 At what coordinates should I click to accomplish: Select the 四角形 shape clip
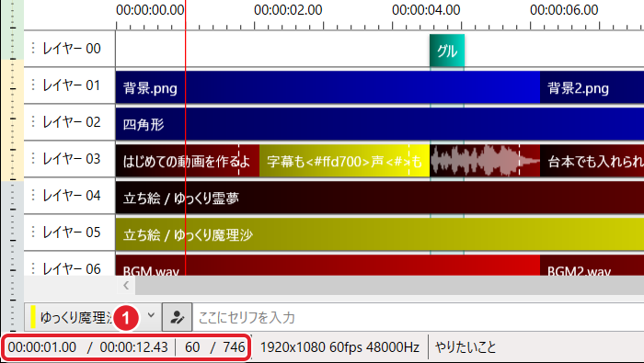(x=380, y=124)
